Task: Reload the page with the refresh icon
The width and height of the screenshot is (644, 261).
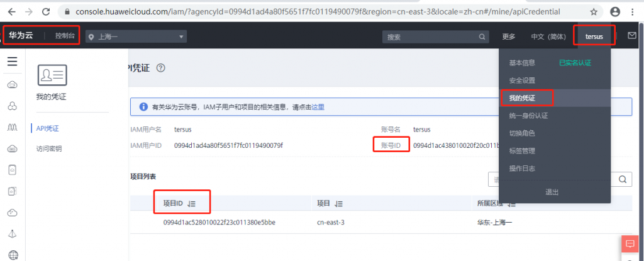Action: 46,11
